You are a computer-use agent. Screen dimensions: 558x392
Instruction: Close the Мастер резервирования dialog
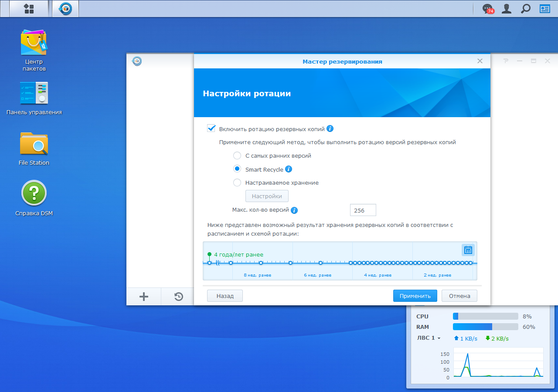[x=480, y=61]
